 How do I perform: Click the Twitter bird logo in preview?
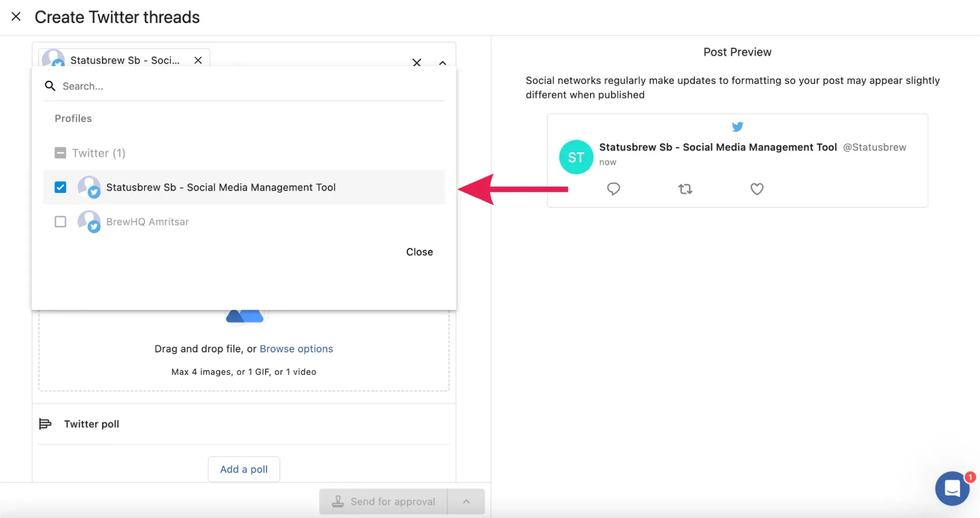click(737, 127)
